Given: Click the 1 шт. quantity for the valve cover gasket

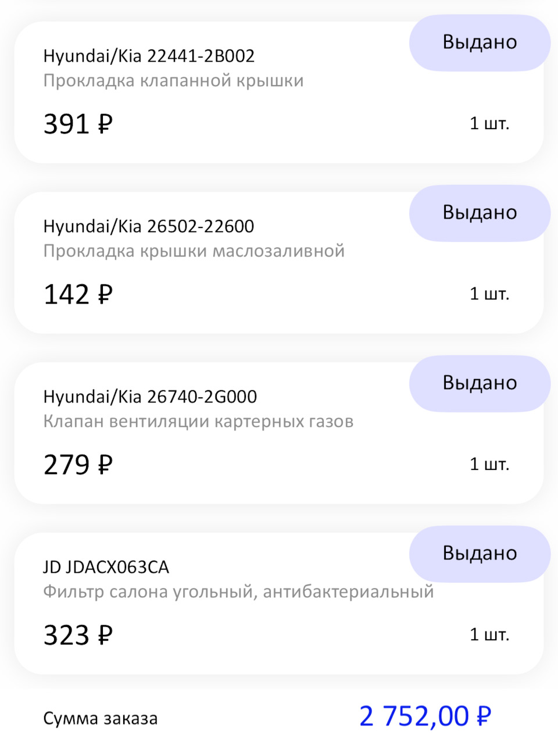Looking at the screenshot, I should coord(489,123).
